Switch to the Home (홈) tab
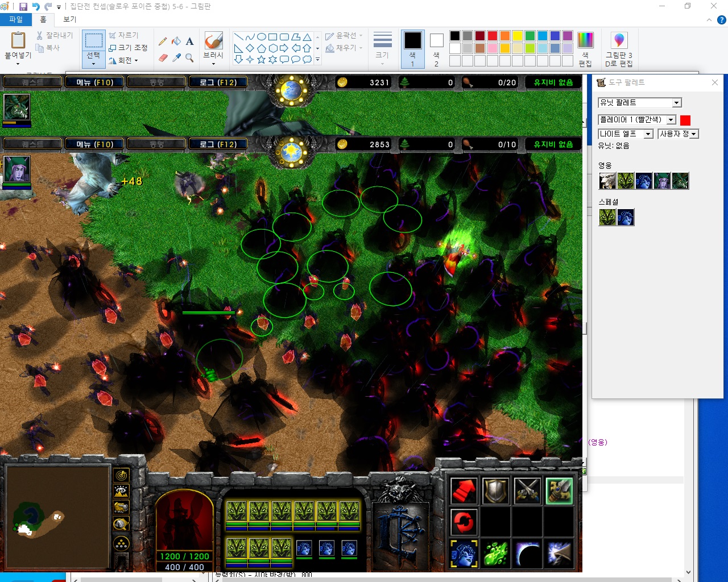Screen dimensions: 728x582 point(43,19)
